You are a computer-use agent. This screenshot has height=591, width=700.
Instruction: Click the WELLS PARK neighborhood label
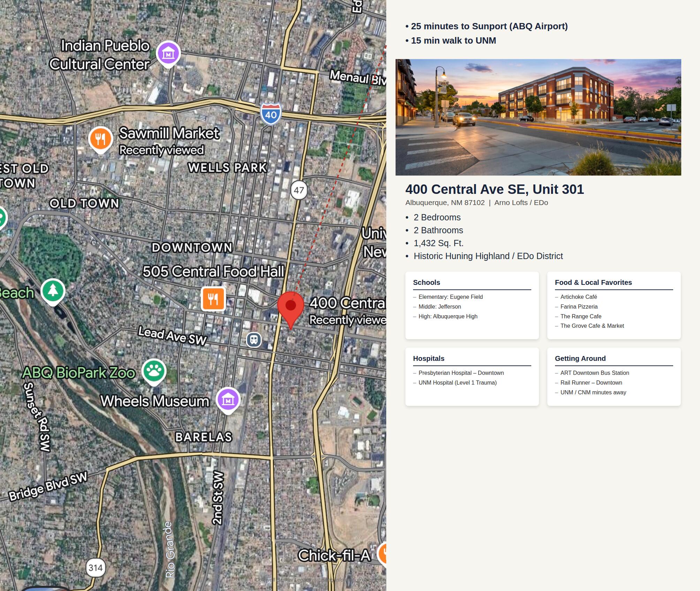point(228,168)
